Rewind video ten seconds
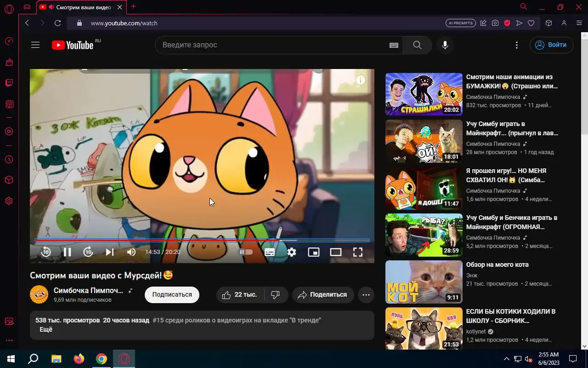The width and height of the screenshot is (588, 368). point(46,252)
